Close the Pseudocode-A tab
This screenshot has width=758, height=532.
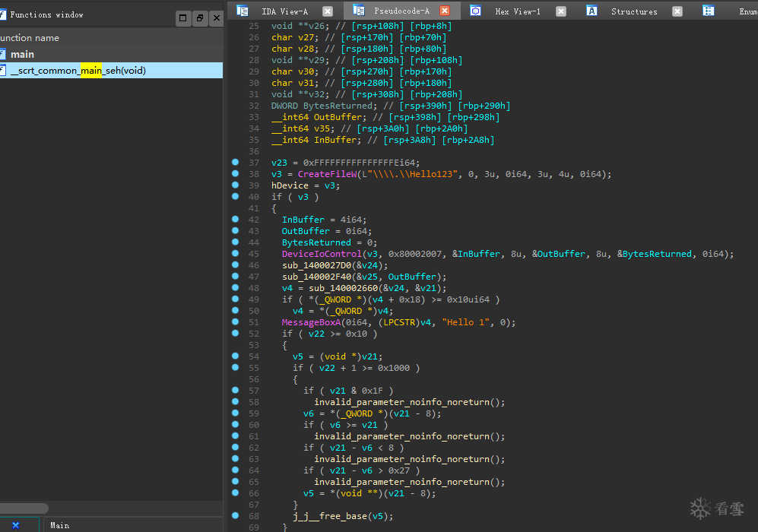pos(445,11)
